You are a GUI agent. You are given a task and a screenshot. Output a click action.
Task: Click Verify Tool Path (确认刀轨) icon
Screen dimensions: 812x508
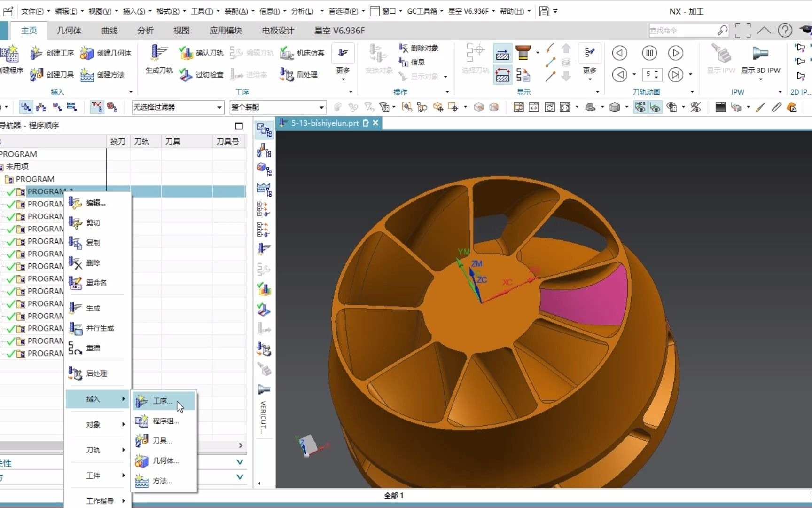(186, 53)
